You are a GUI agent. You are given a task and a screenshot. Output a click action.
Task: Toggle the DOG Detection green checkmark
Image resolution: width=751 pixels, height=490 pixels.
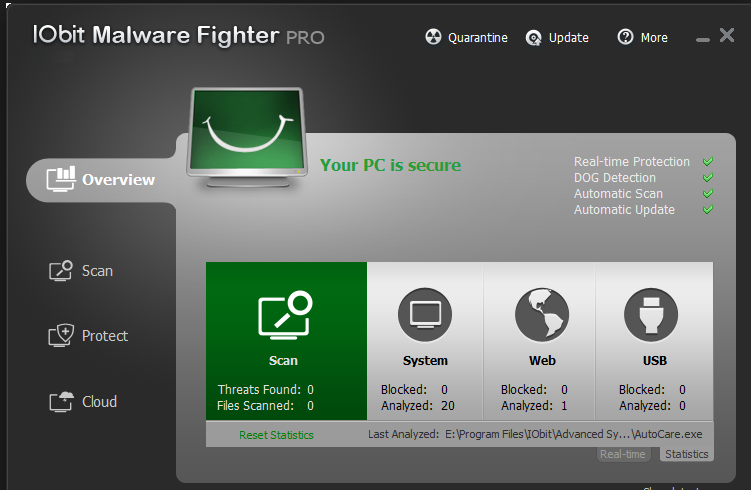coord(708,177)
